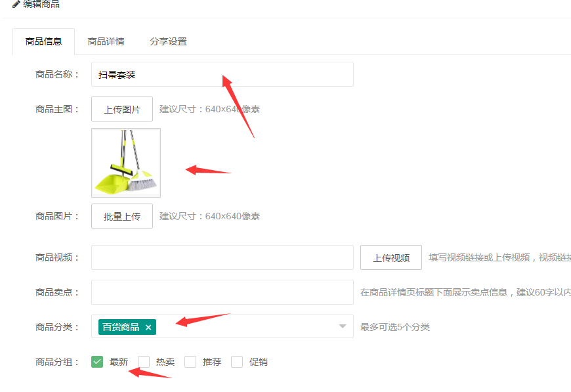Click the 百货商品 category tag label

(121, 327)
